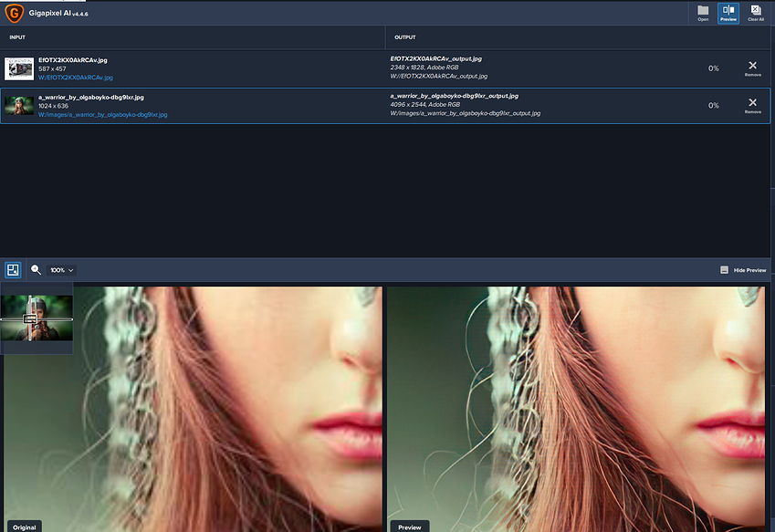Toggle the Preview split-view button
The image size is (775, 532).
click(x=728, y=13)
